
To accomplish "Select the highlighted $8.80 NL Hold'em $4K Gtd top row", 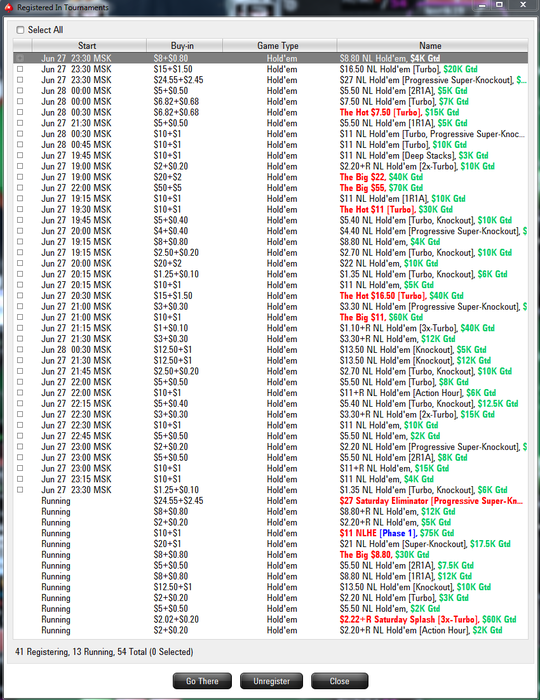I will point(270,58).
